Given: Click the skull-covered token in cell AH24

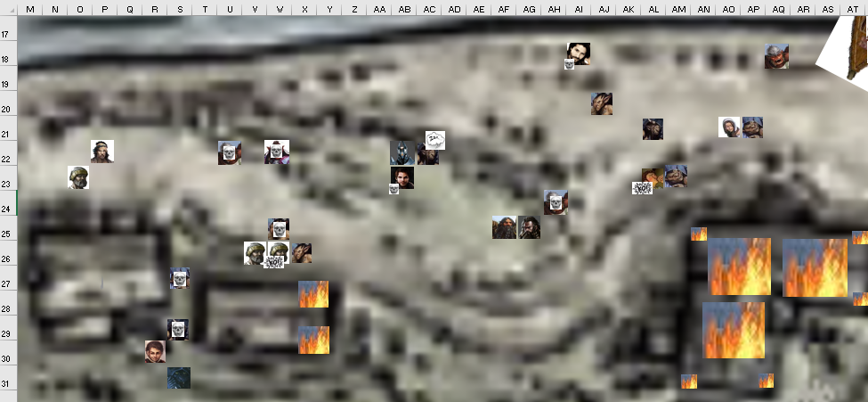Looking at the screenshot, I should coord(556,202).
